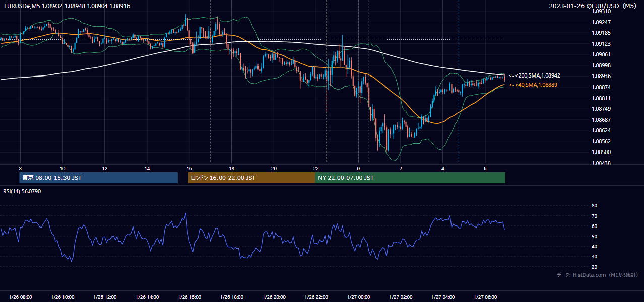Click price axis value 1.08749

[601, 109]
